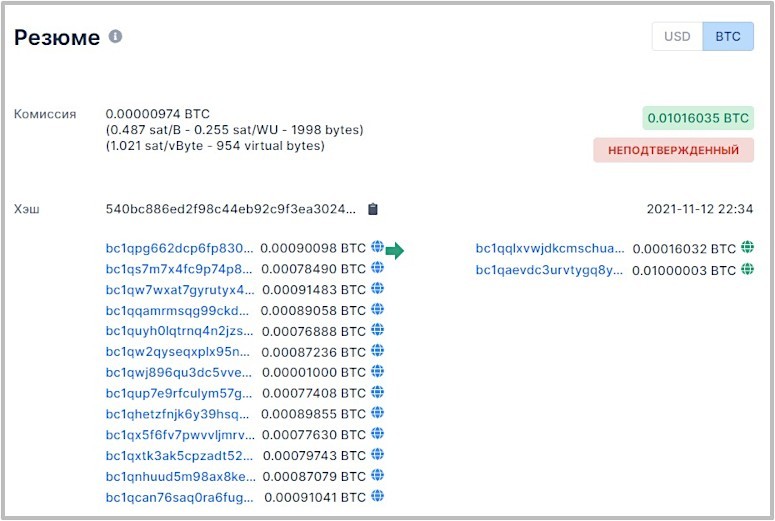775x521 pixels.
Task: Click globe icon beside 0.00090098 BTC
Action: tap(378, 247)
